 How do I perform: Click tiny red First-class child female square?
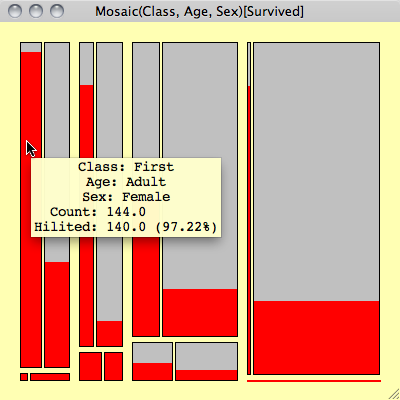(24, 377)
